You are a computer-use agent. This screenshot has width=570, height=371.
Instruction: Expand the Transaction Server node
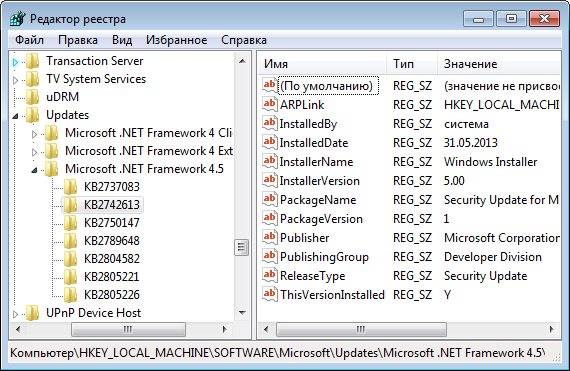pyautogui.click(x=15, y=62)
